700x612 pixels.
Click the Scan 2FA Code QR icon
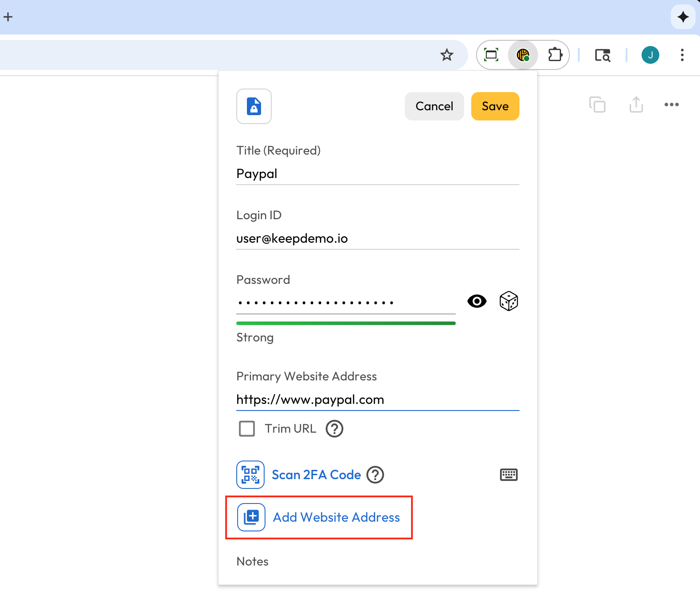tap(250, 475)
